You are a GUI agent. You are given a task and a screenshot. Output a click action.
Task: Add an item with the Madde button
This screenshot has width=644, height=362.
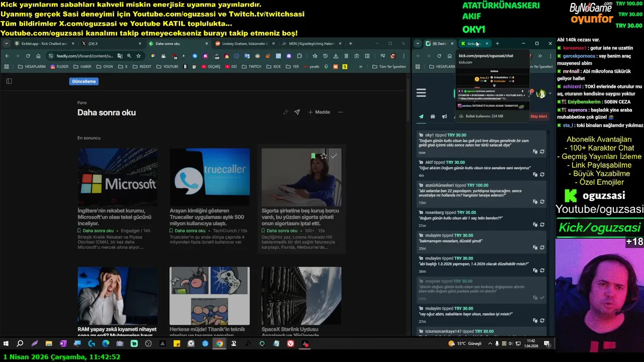click(x=319, y=112)
